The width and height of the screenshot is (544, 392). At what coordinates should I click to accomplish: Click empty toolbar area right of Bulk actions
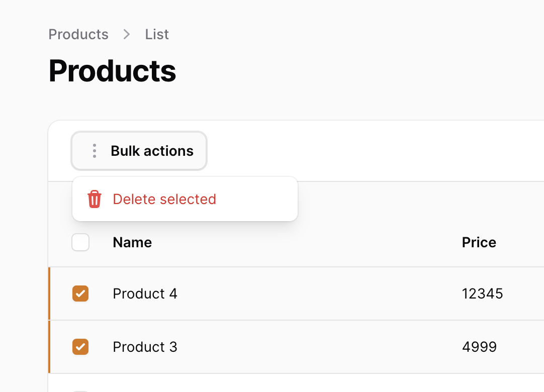pyautogui.click(x=375, y=151)
